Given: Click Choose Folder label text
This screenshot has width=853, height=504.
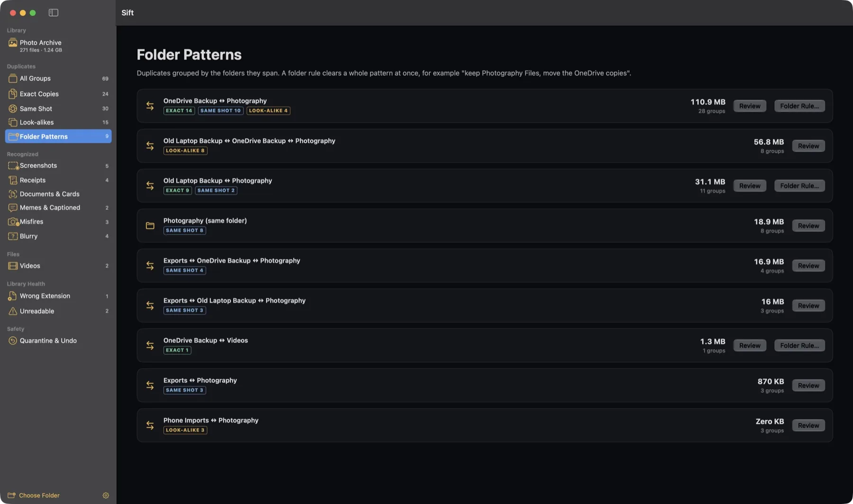Looking at the screenshot, I should tap(39, 495).
